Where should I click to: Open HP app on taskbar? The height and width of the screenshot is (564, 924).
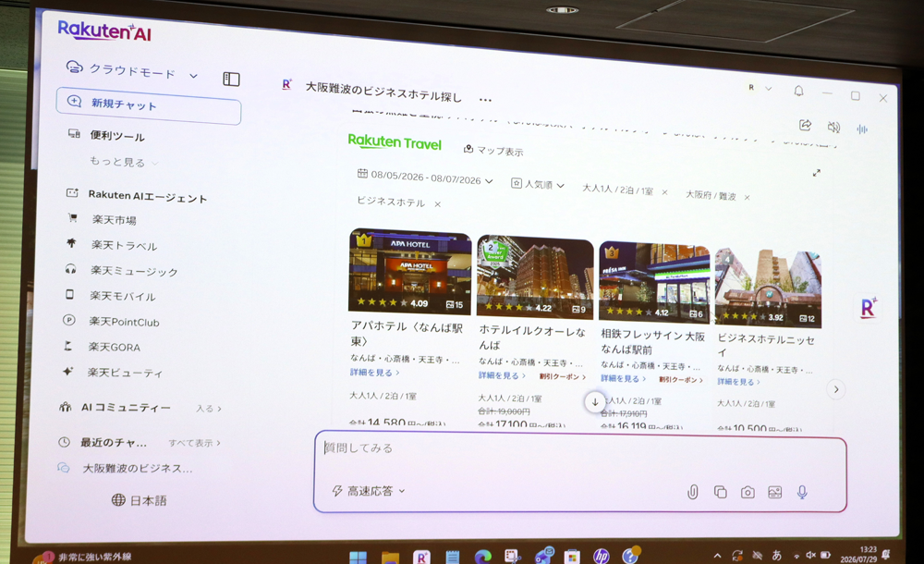tap(602, 556)
